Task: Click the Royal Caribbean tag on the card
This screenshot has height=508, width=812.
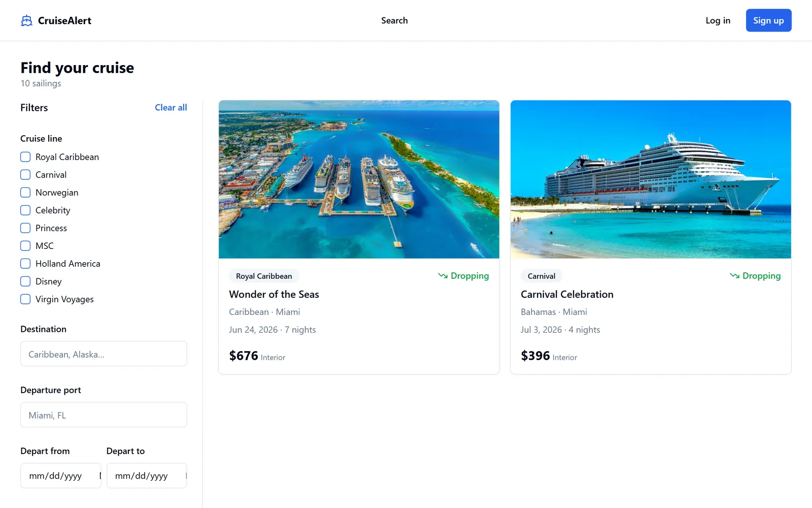Action: point(264,276)
